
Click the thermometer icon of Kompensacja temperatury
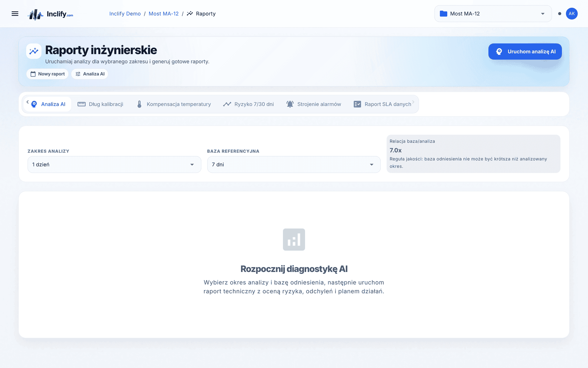click(139, 104)
